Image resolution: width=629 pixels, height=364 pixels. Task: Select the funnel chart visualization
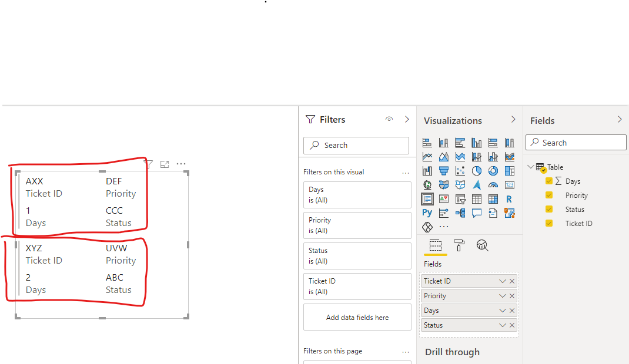[x=444, y=171]
